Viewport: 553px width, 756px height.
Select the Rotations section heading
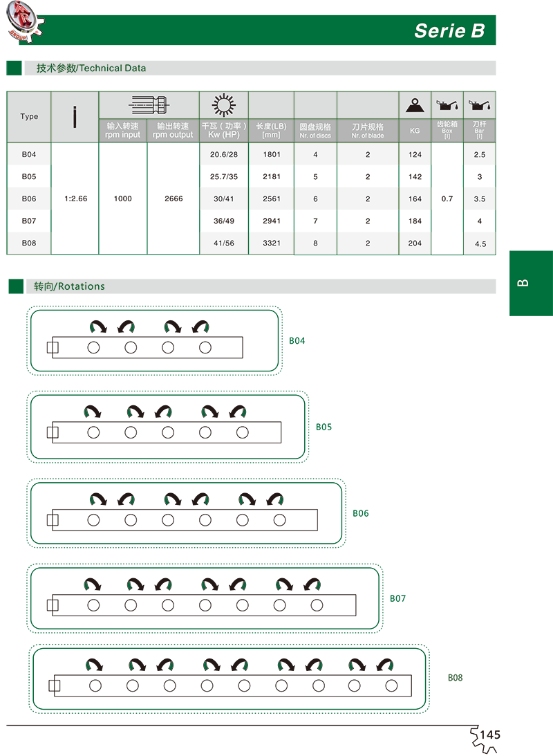click(x=69, y=286)
